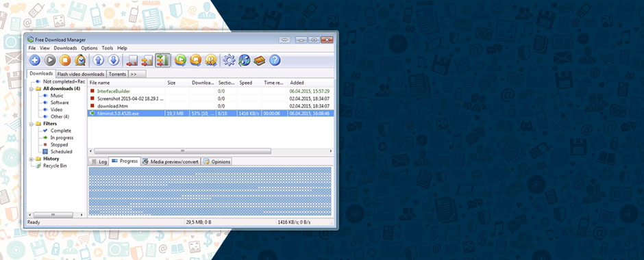
Task: Expand the History tree node
Action: [x=32, y=159]
